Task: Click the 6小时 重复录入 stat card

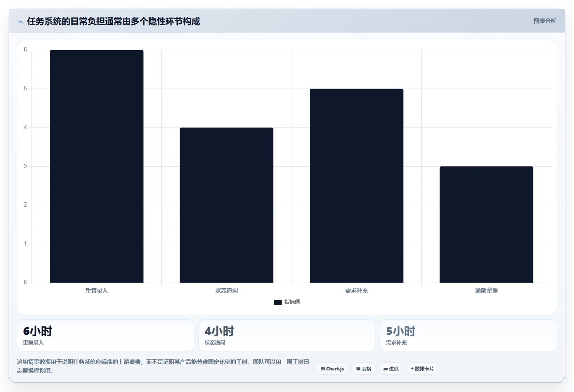Action: [x=105, y=335]
